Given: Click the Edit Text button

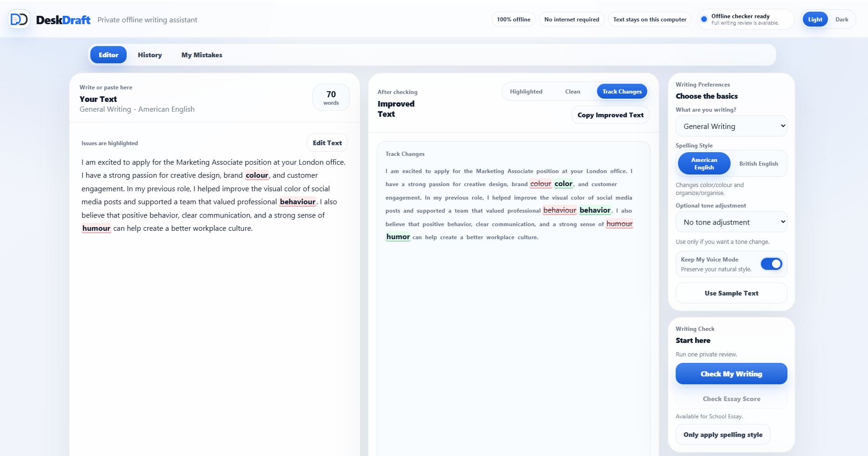Looking at the screenshot, I should pyautogui.click(x=327, y=143).
